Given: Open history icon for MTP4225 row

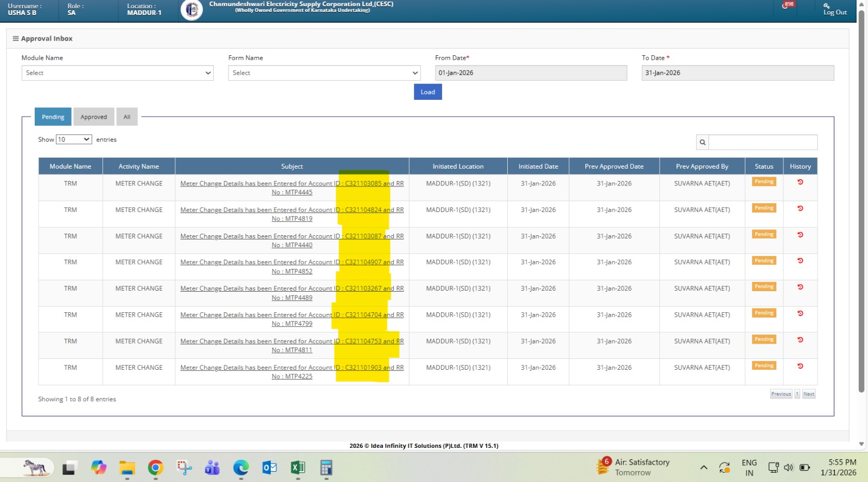Looking at the screenshot, I should pyautogui.click(x=800, y=366).
